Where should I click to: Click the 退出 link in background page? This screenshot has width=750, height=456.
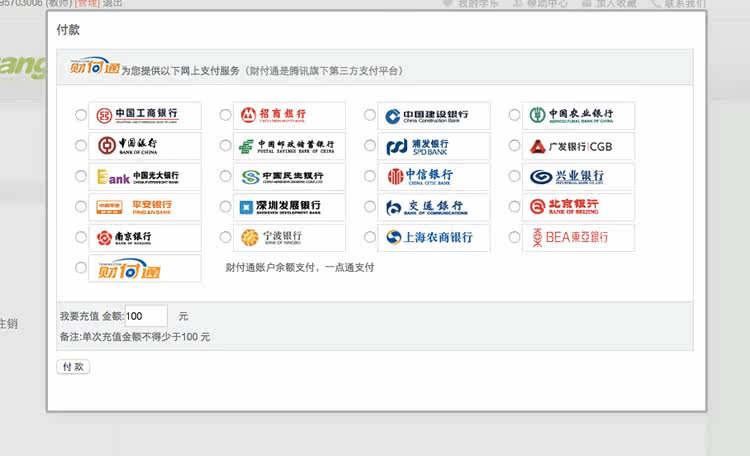point(112,3)
